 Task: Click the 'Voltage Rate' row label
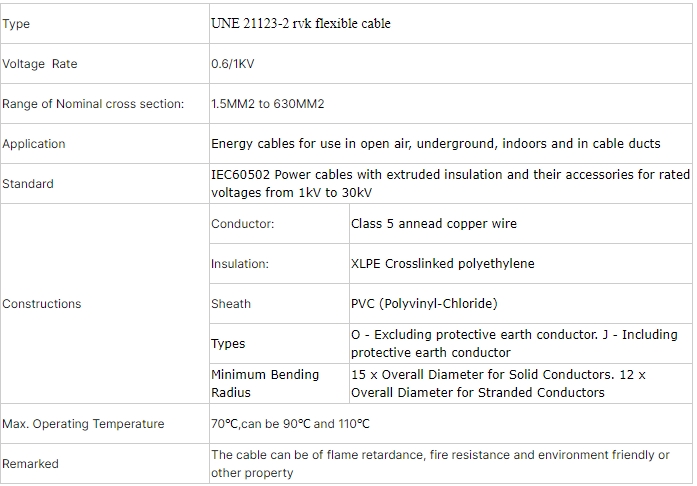40,64
